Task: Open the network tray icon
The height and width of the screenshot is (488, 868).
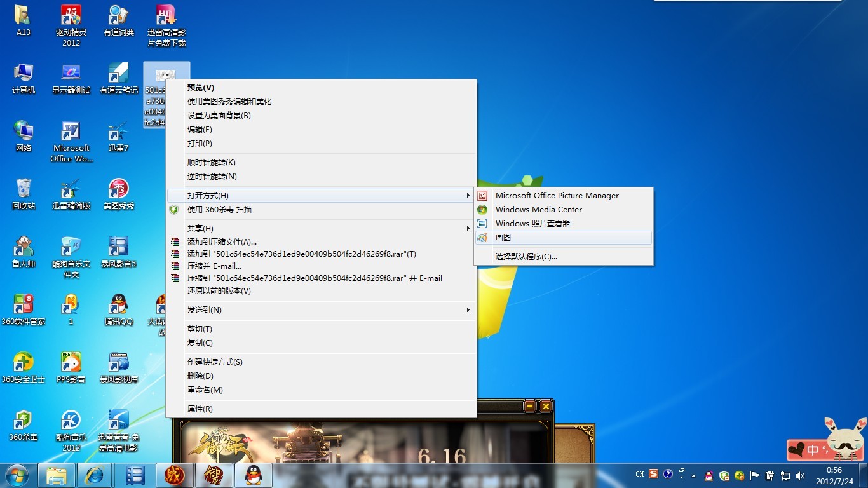Action: [785, 475]
